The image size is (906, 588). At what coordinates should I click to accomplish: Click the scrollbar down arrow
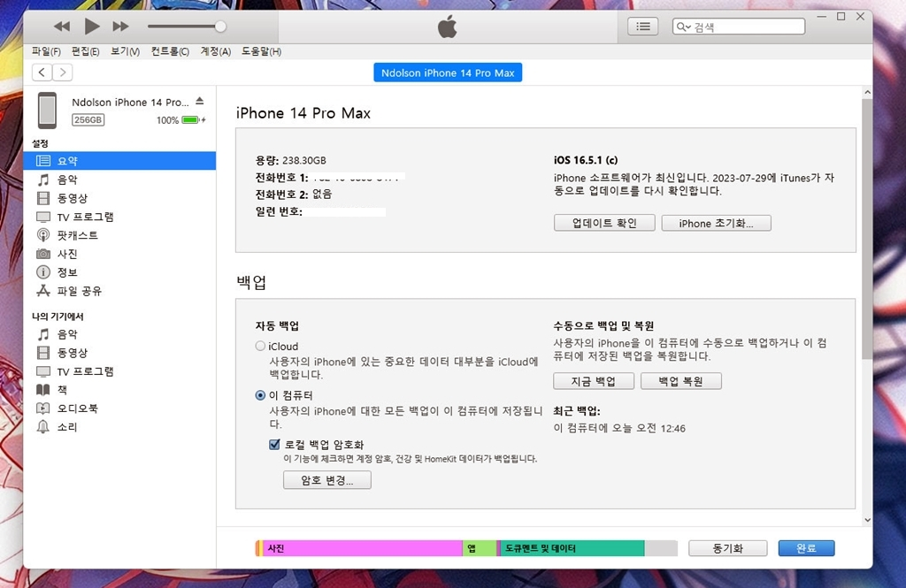(867, 520)
